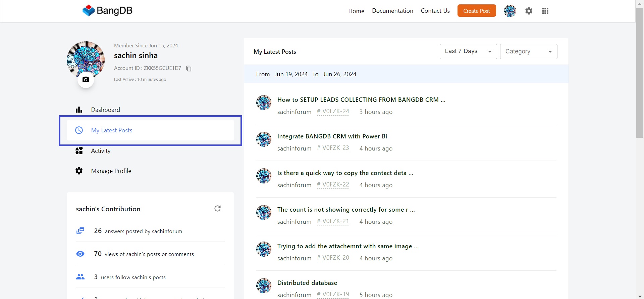Click the camera icon to change profile photo
644x299 pixels.
click(x=86, y=80)
